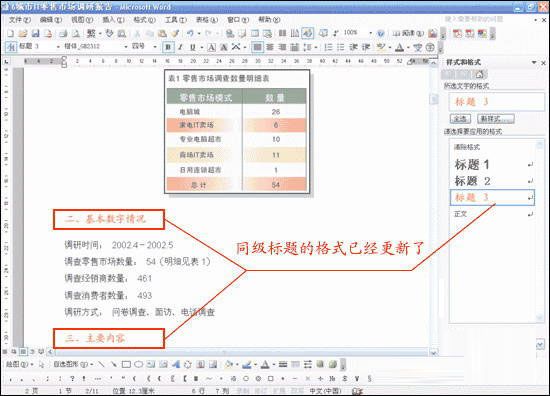Click the drawing toolbar fill color bucket
550x396 pixels.
[x=229, y=365]
